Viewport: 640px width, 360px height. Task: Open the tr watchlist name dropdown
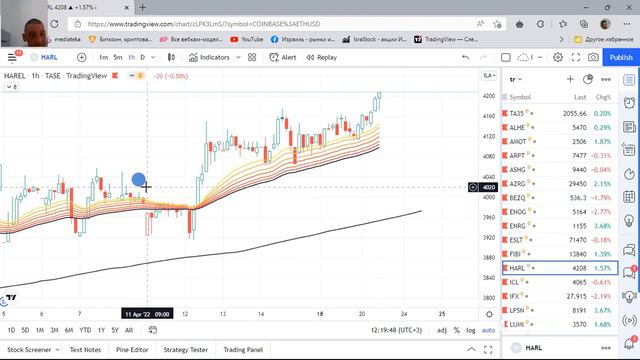pyautogui.click(x=516, y=80)
